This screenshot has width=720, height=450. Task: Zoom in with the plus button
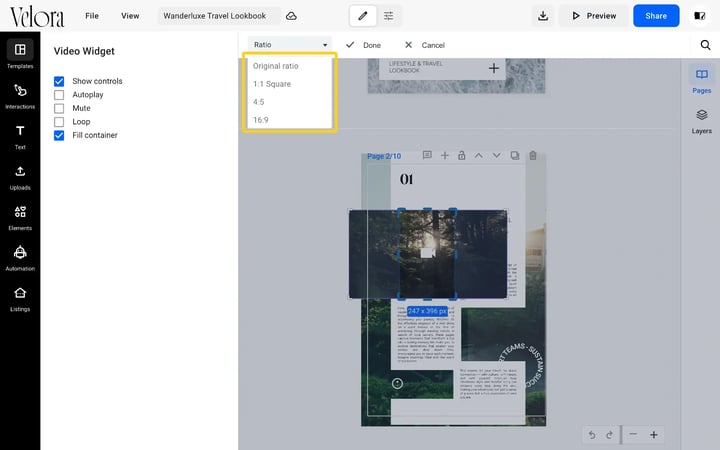click(653, 434)
